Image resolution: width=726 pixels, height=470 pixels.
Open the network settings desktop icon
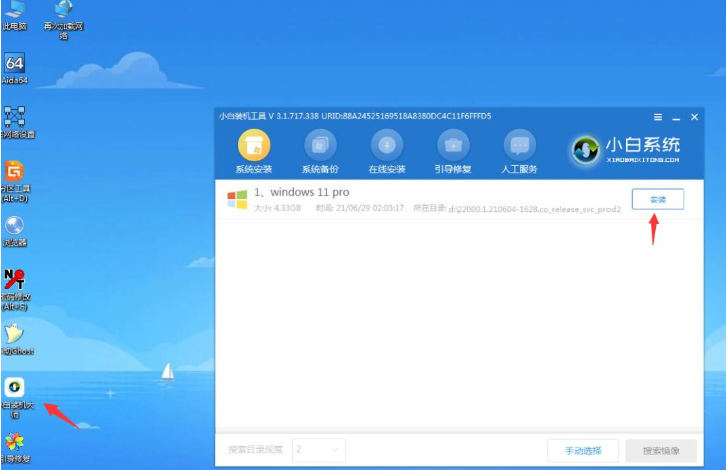click(x=15, y=122)
